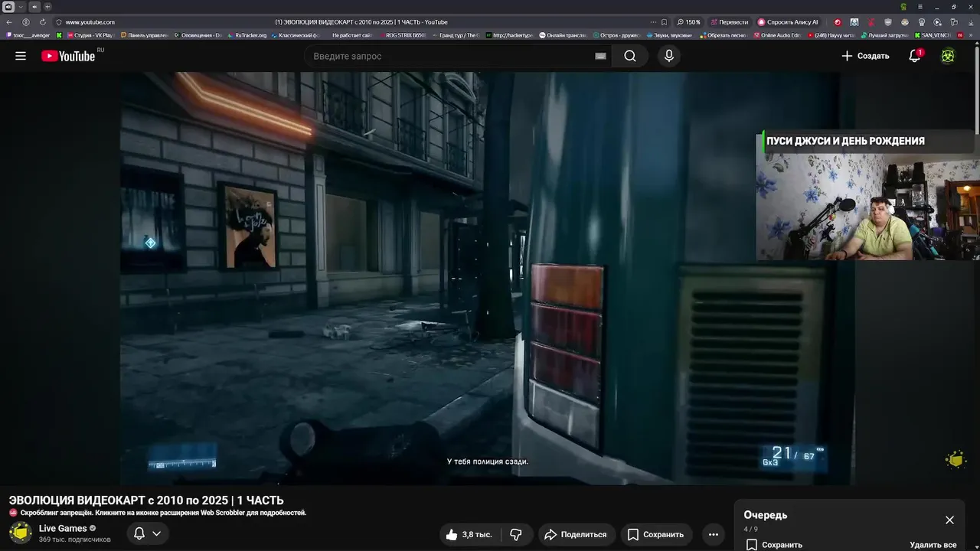
Task: Click the page vertical scrollbar
Action: click(976, 92)
